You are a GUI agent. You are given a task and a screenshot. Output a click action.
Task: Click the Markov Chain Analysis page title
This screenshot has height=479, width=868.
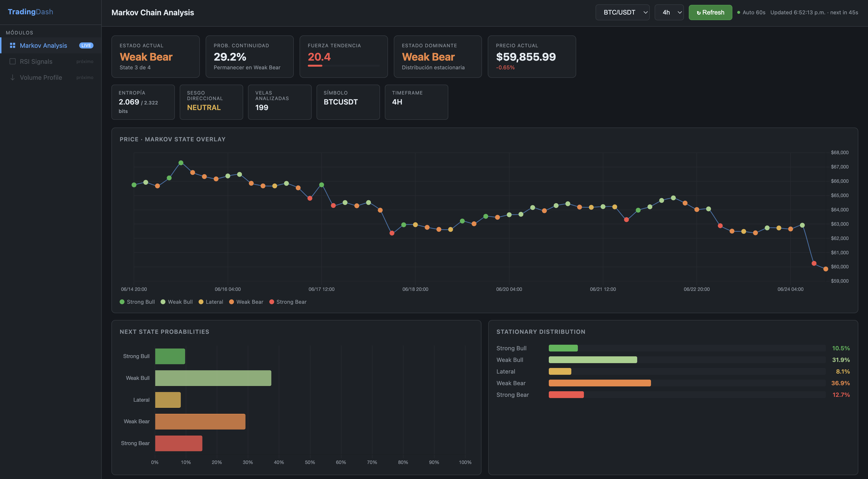[x=153, y=12]
